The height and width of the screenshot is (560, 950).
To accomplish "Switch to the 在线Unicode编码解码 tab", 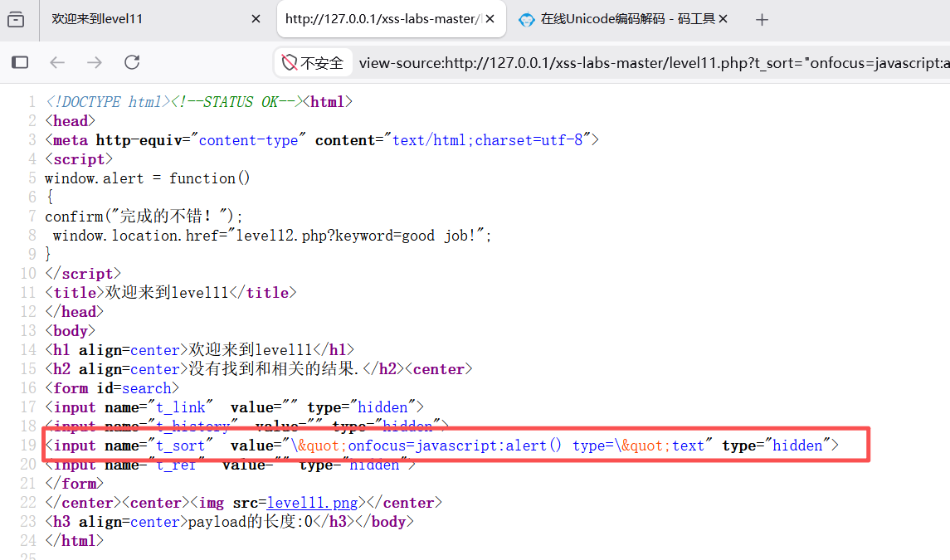I will pos(624,19).
